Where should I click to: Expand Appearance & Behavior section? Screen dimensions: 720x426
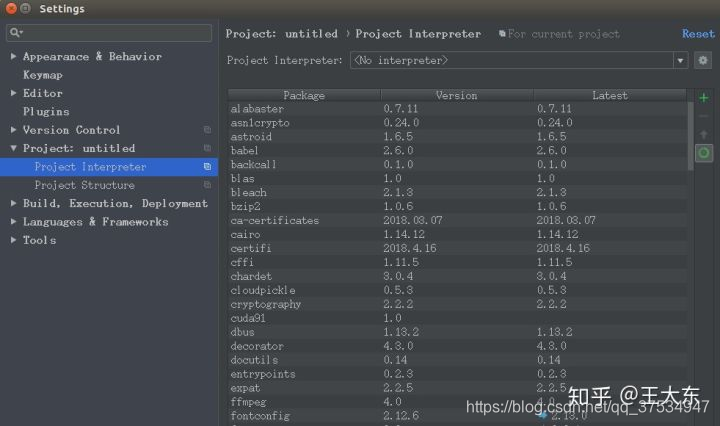pyautogui.click(x=13, y=56)
